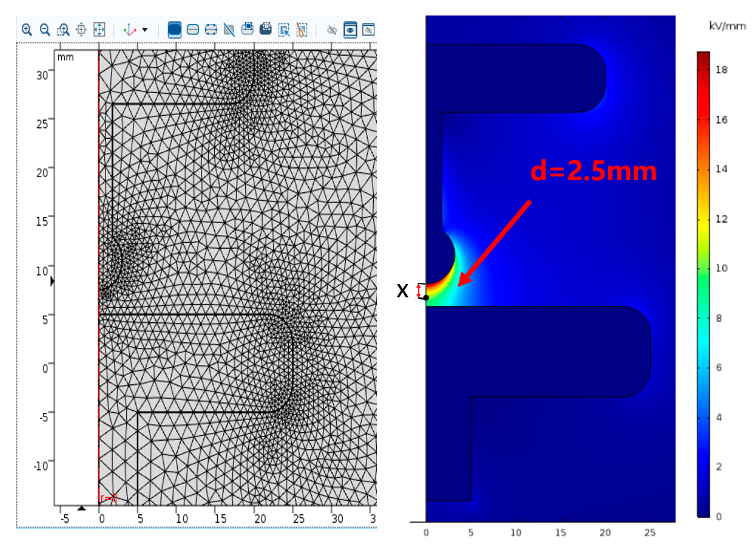
Task: Click the Select by pointer box icon
Action: 284,29
